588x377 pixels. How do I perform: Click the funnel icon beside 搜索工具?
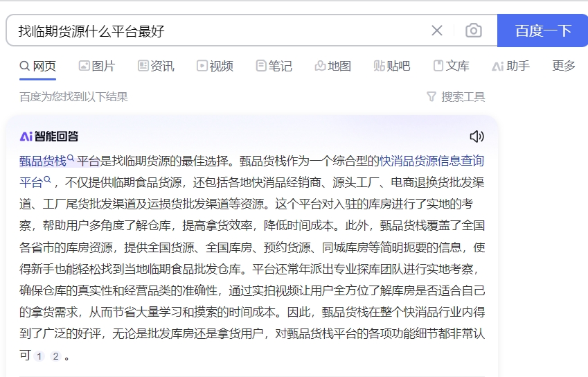click(x=431, y=97)
